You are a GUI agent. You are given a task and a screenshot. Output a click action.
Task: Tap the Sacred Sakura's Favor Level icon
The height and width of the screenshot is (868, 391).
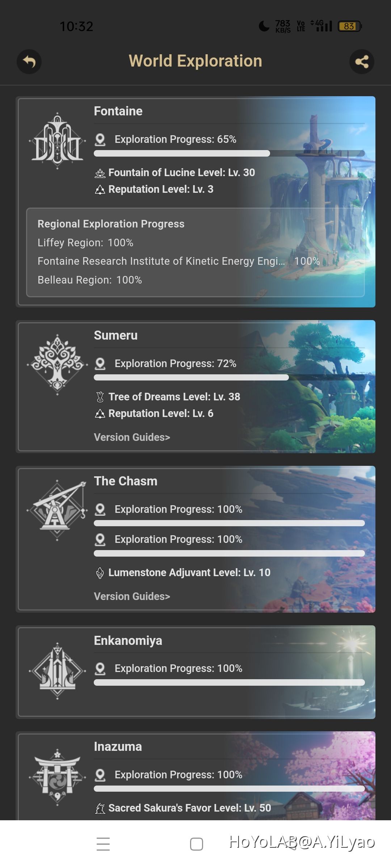pyautogui.click(x=100, y=808)
